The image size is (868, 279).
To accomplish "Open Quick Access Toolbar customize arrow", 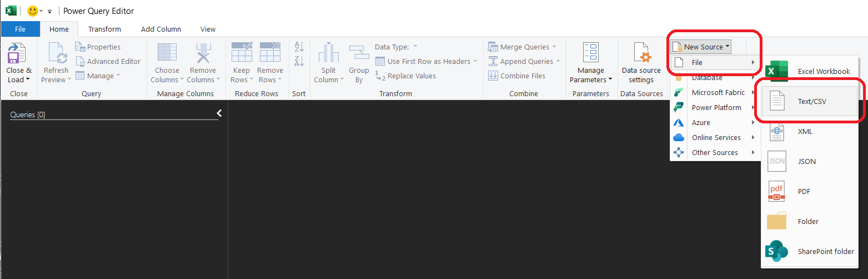I will click(x=49, y=11).
